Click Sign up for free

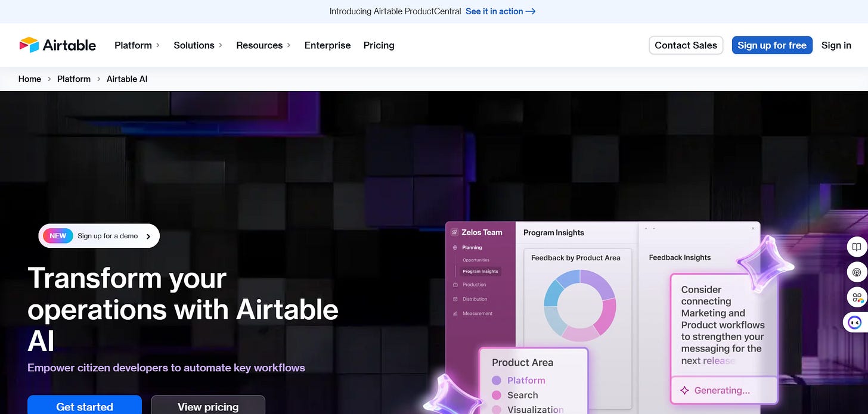point(772,45)
